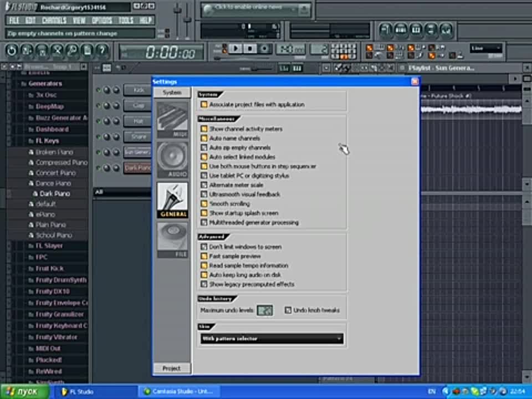Click the pattern selector grid
The height and width of the screenshot is (399, 532).
point(344,51)
